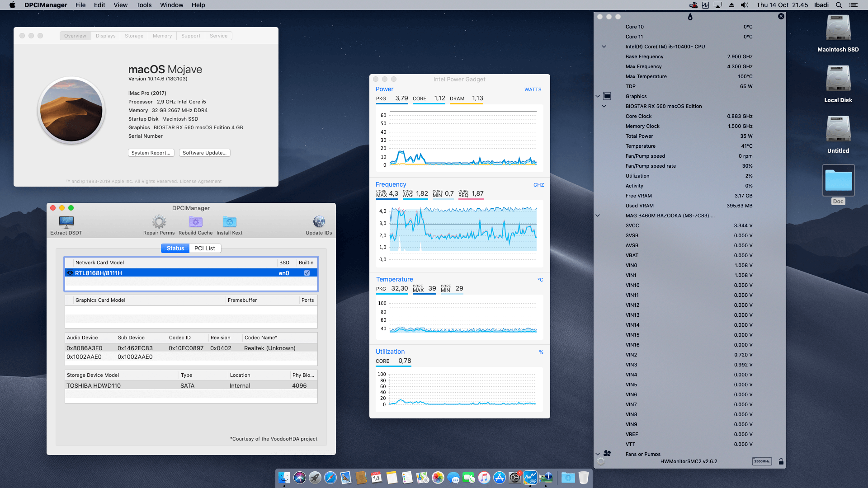
Task: Switch to Status tab in DPCIManager
Action: (175, 248)
